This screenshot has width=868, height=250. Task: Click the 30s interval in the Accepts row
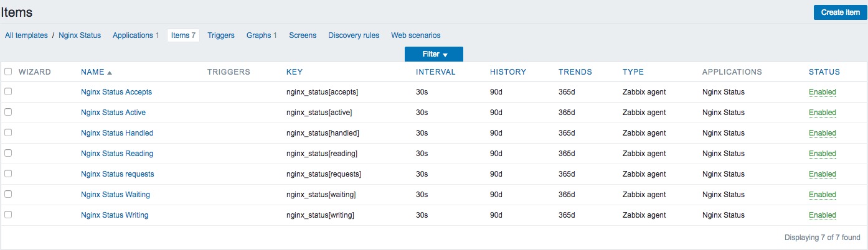(x=422, y=92)
